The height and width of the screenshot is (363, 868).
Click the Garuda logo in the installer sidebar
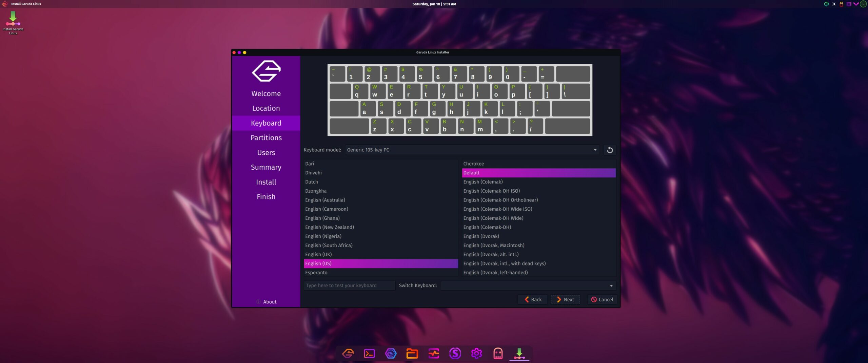click(266, 71)
